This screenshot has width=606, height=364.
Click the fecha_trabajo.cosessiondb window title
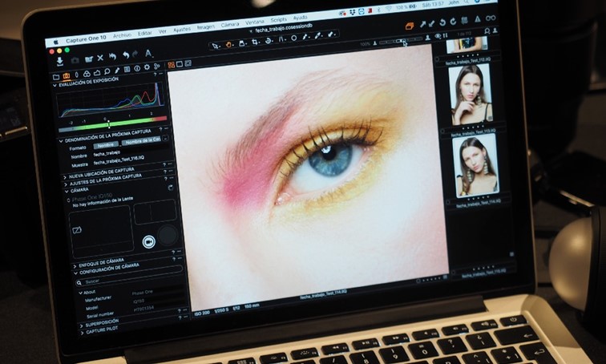[283, 28]
